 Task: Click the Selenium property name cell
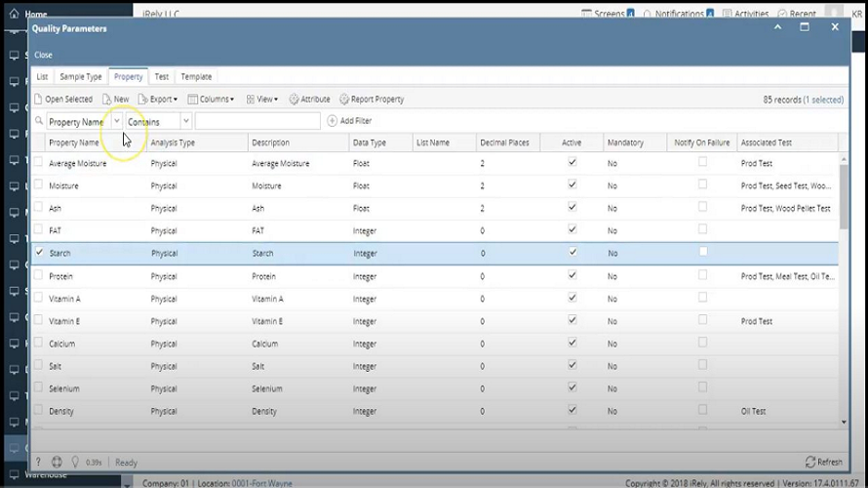click(x=64, y=388)
